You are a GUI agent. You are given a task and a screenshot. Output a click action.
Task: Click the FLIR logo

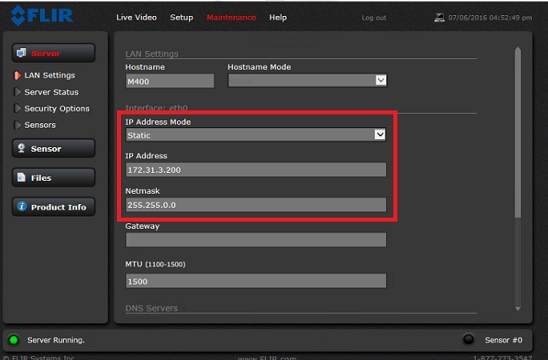tap(42, 15)
